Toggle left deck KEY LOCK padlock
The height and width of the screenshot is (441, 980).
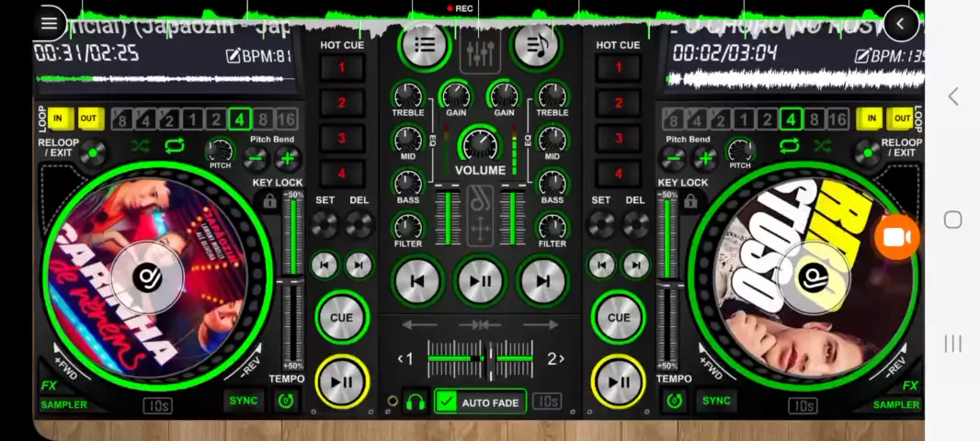coord(269,201)
